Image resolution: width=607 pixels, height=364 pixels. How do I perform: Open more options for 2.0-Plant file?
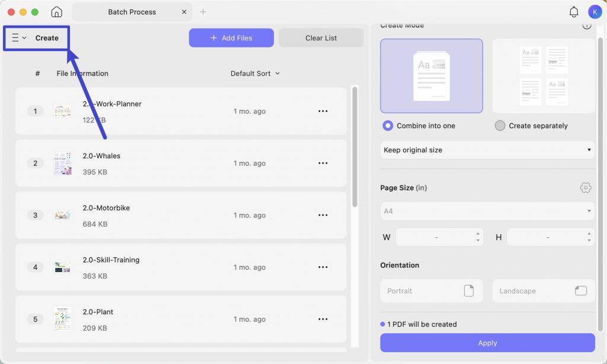click(x=323, y=319)
